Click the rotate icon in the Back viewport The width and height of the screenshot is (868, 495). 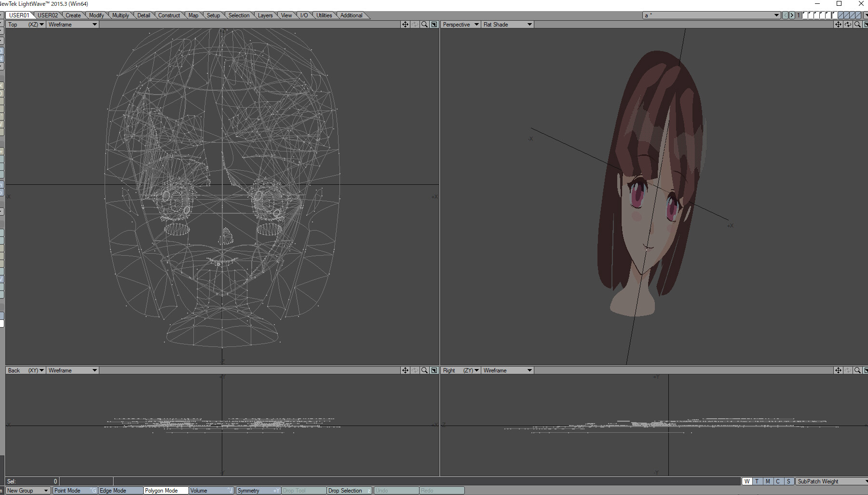415,371
